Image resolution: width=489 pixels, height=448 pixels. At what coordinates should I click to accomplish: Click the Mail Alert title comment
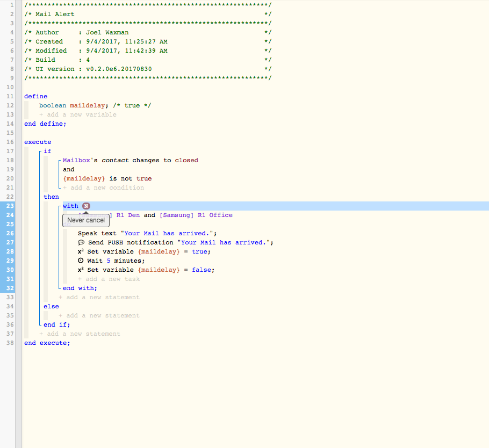[55, 15]
